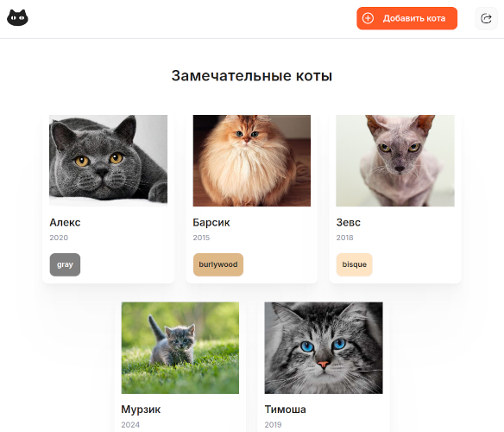Click the plus circle icon in Добавить кота
Viewport: 504px width, 432px height.
coord(368,18)
